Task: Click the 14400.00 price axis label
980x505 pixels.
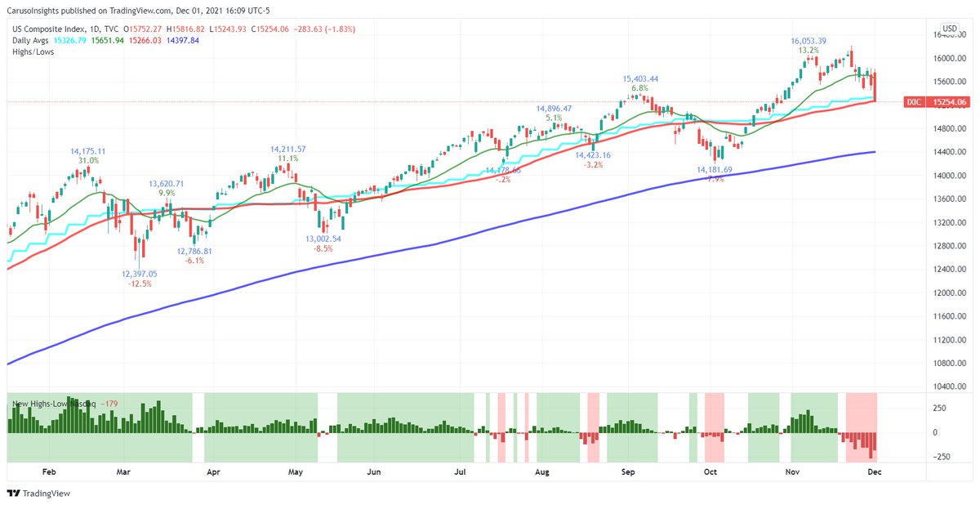Action: coord(948,152)
